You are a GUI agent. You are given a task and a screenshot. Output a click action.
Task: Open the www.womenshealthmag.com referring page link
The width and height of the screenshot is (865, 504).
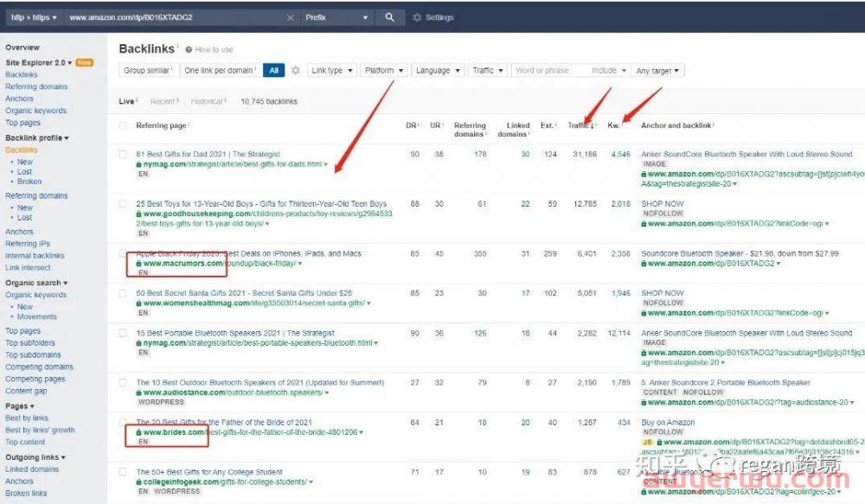253,303
